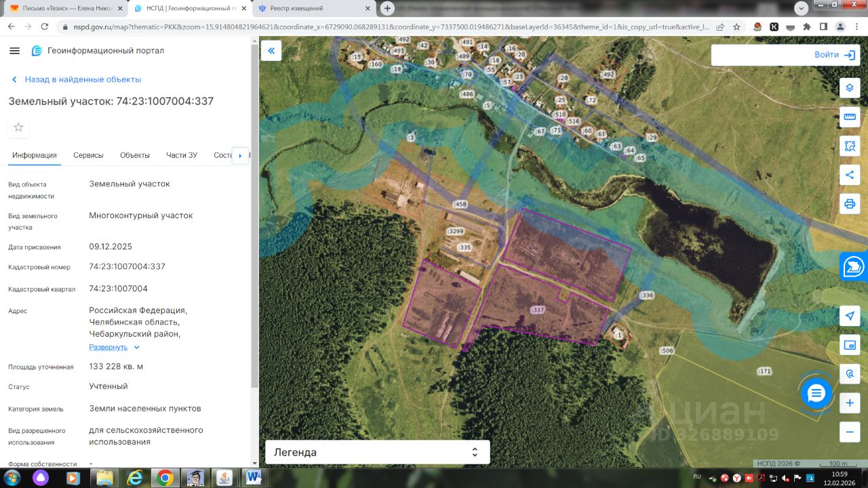The height and width of the screenshot is (488, 868).
Task: Toggle the overview mini-map
Action: (x=850, y=345)
